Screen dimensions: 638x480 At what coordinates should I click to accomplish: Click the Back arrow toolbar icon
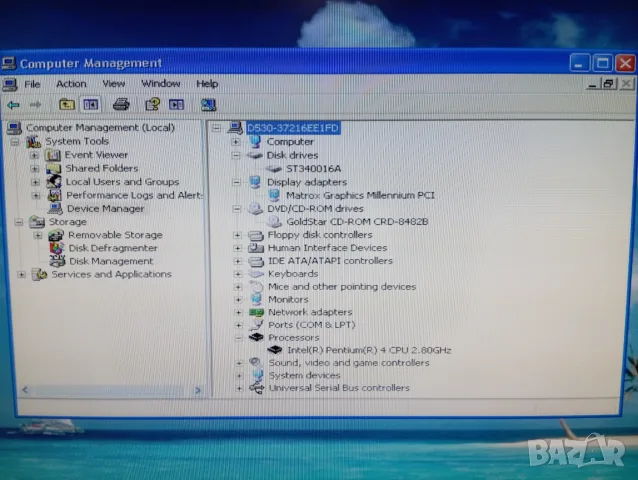coord(13,105)
